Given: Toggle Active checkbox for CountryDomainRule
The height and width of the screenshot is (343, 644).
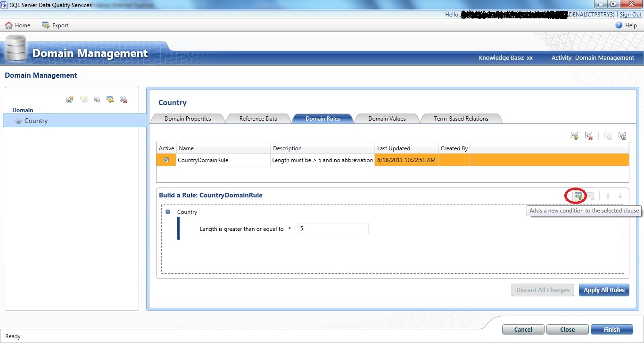Looking at the screenshot, I should [166, 160].
